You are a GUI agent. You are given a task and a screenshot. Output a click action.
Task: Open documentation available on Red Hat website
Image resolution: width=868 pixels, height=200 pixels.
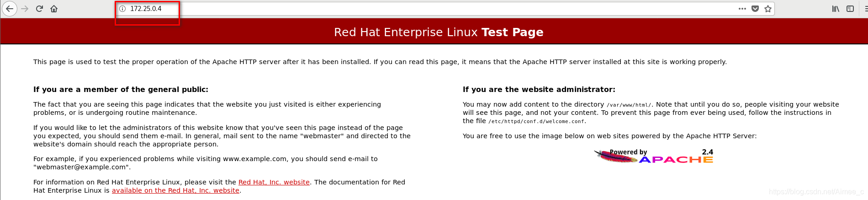[175, 190]
